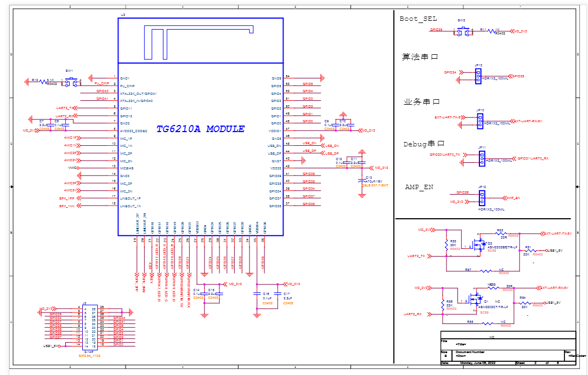
Task: Select the J2 2x14P connector symbol
Action: [90, 327]
